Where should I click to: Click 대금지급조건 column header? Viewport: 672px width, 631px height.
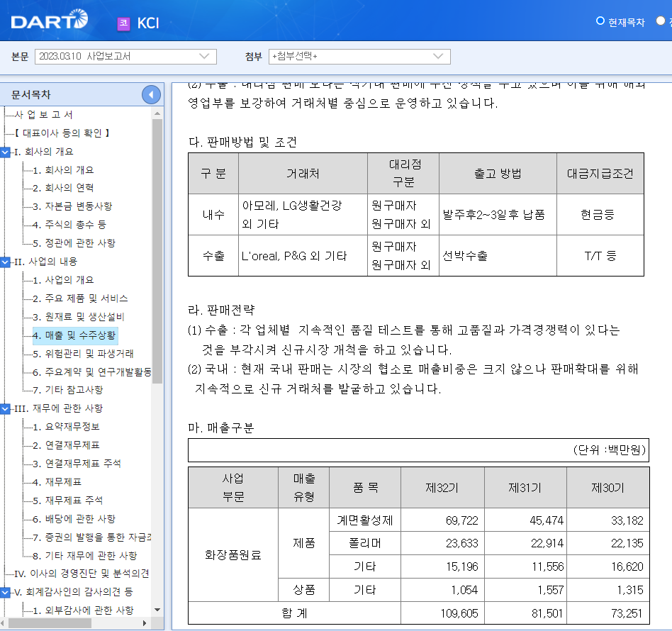pyautogui.click(x=600, y=174)
